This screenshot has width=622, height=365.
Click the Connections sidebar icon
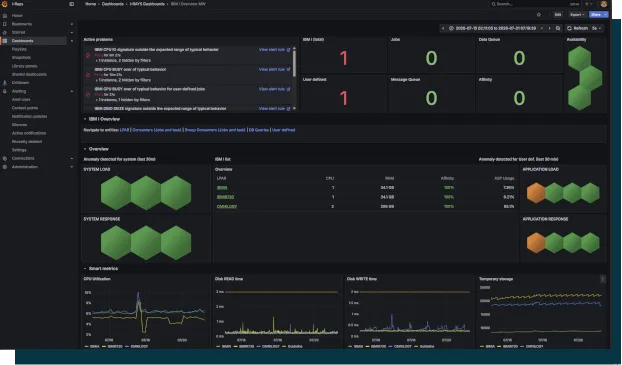(5, 158)
